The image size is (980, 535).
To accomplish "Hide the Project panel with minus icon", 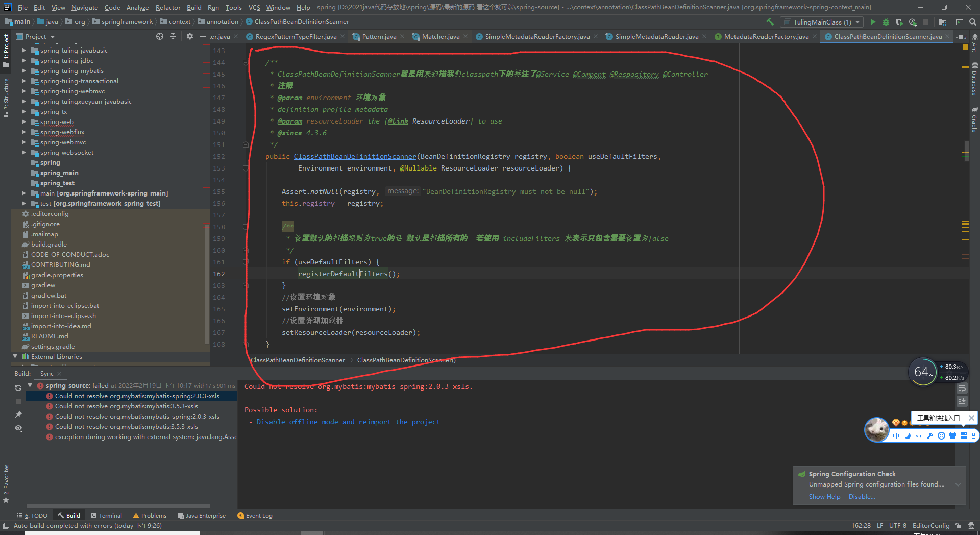I will 203,36.
